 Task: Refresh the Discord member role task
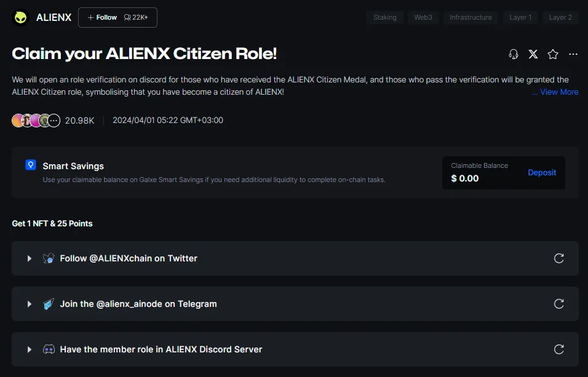558,349
